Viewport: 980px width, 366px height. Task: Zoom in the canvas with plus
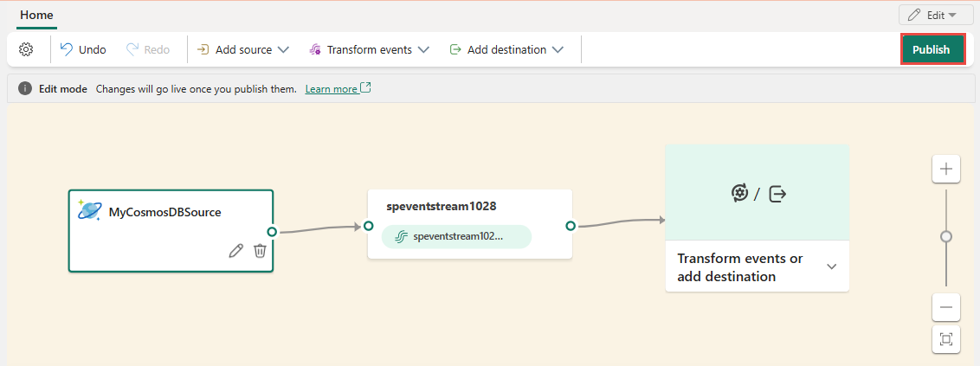click(946, 169)
